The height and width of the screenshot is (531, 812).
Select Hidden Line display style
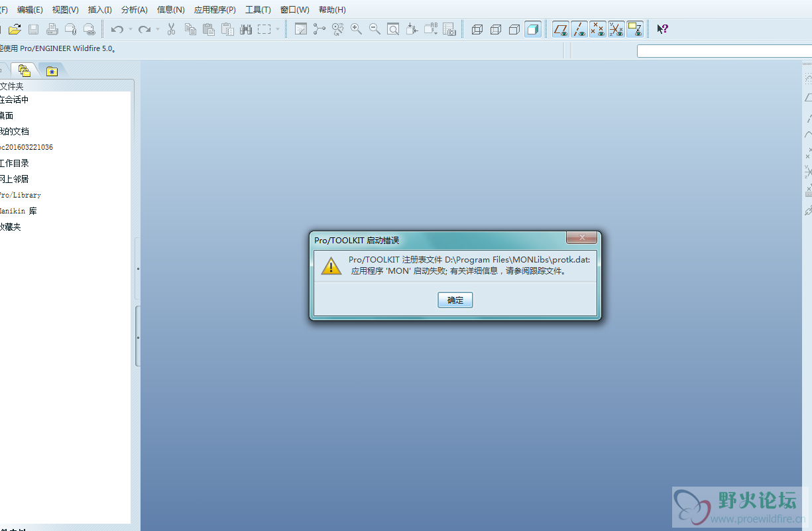(496, 29)
